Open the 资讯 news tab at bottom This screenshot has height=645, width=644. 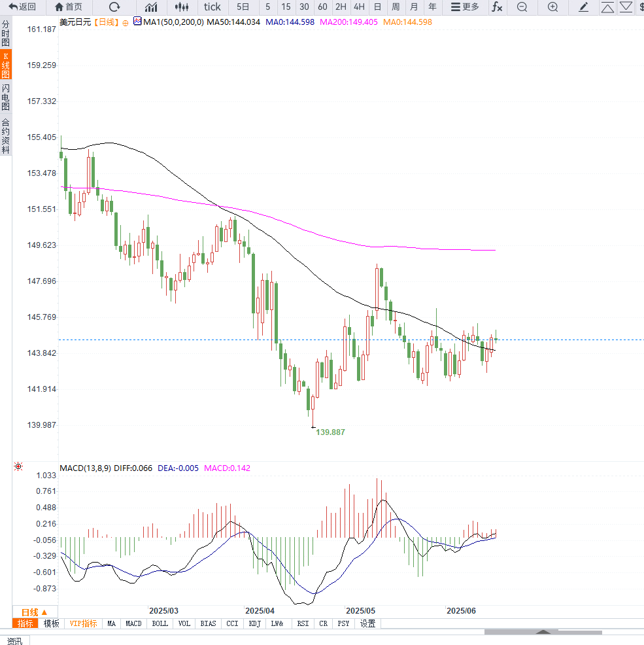tap(14, 640)
